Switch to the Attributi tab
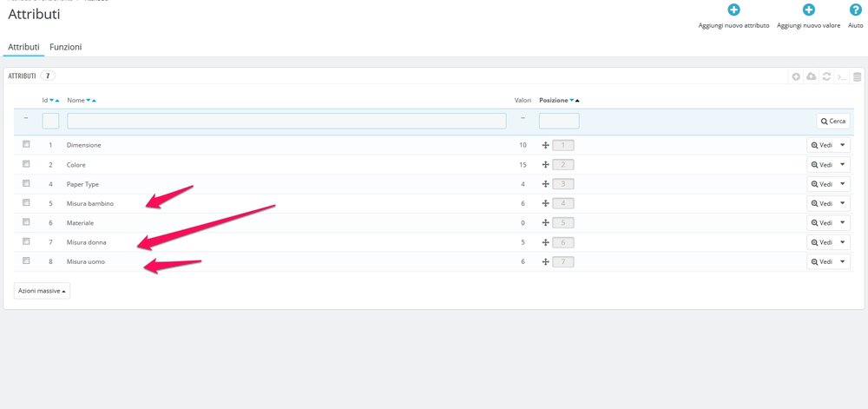The image size is (868, 409). coord(23,48)
